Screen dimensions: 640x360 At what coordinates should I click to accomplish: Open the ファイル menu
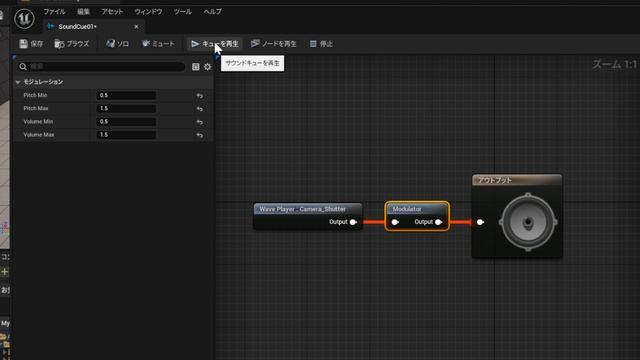54,11
